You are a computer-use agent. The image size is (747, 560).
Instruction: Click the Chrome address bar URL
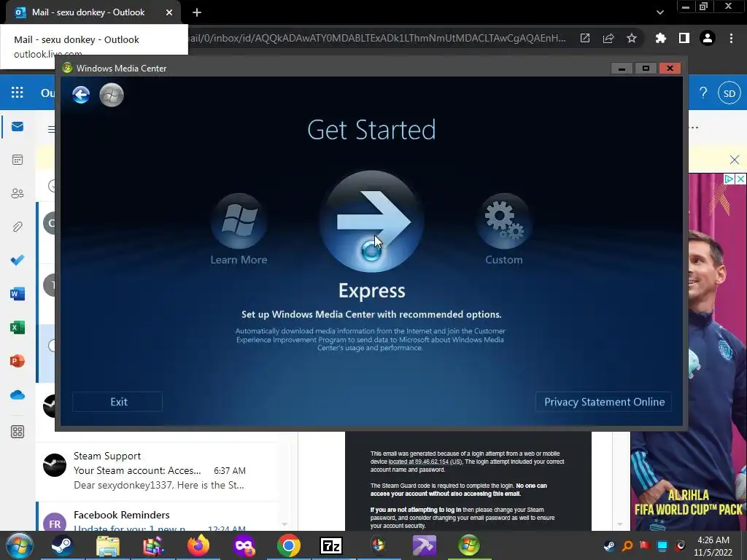pyautogui.click(x=376, y=38)
